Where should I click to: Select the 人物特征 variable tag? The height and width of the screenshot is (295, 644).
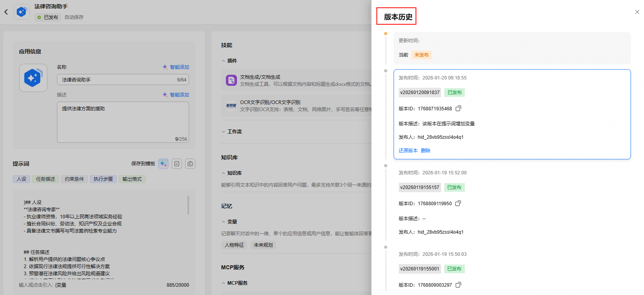click(x=234, y=245)
